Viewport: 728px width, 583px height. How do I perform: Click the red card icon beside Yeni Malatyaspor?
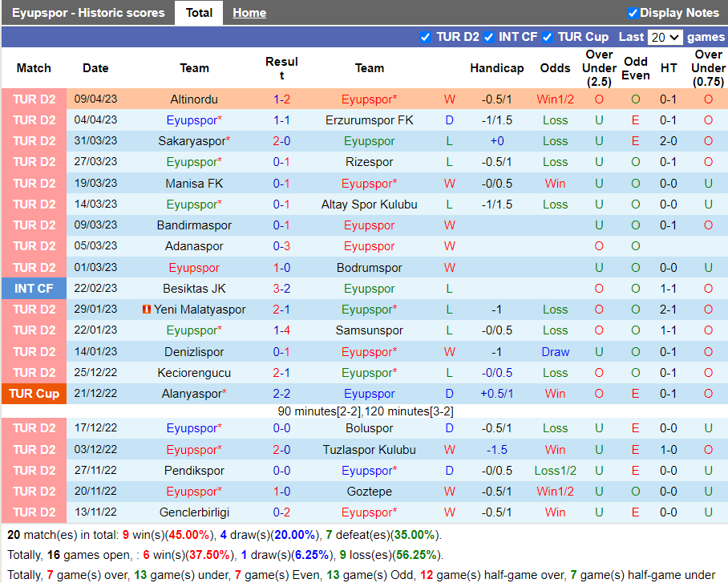point(146,310)
